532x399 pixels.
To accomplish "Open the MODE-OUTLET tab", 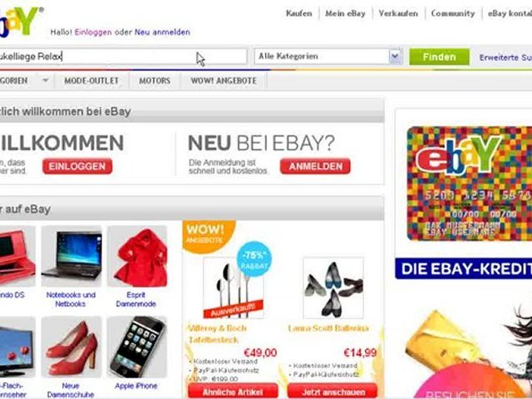I will (91, 81).
